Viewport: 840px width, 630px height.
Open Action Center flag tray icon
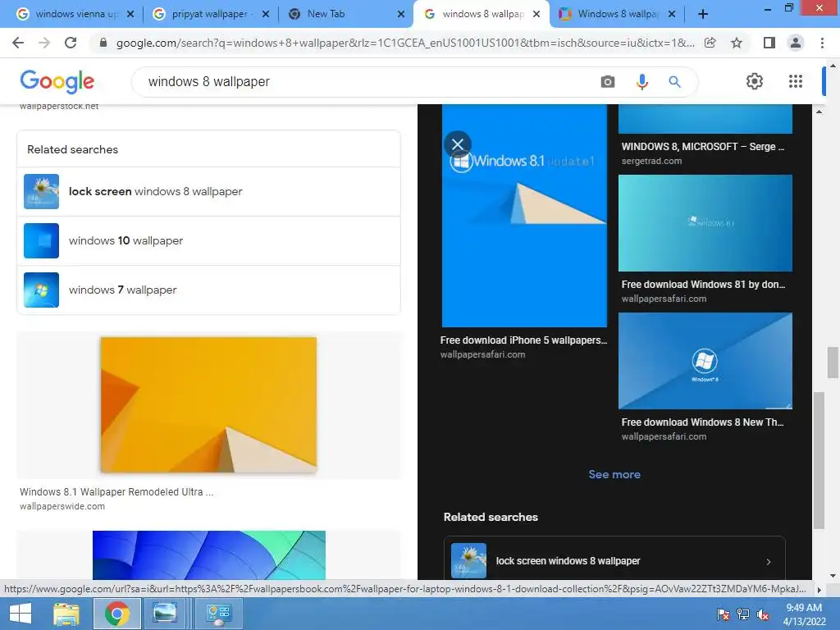coord(724,614)
